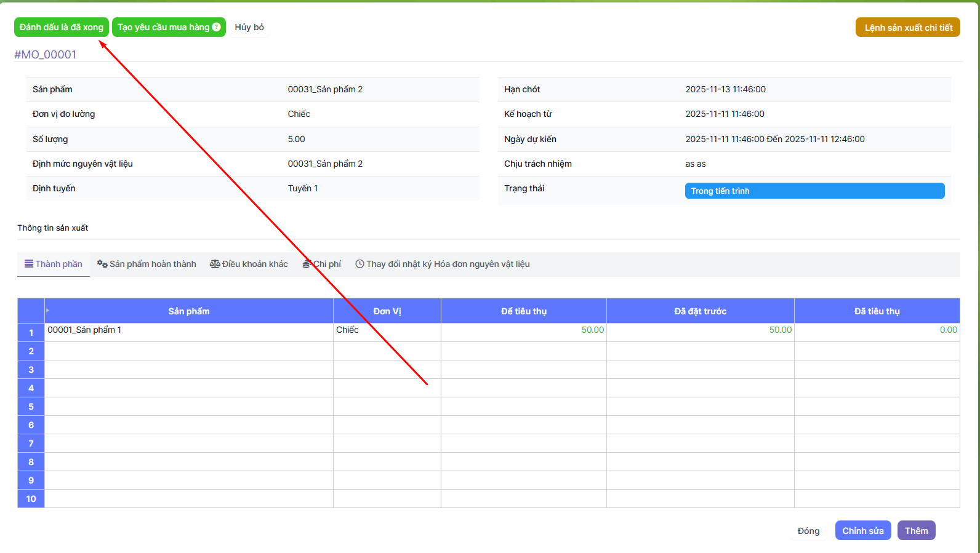Screen dimensions: 980x553
Task: Click the coins icon beside Chi phí
Action: [x=307, y=264]
